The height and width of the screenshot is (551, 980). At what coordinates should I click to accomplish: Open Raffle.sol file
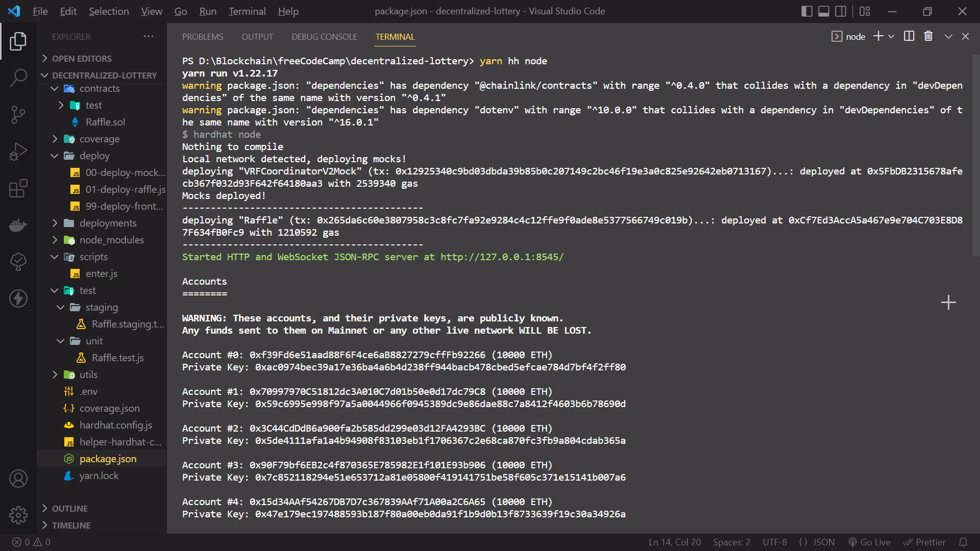tap(105, 122)
